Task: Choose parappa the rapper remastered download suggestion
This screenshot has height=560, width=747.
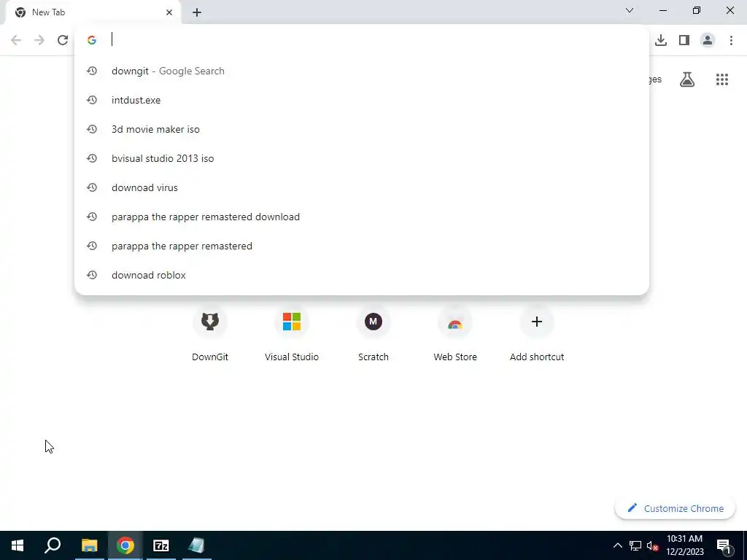Action: (362, 217)
